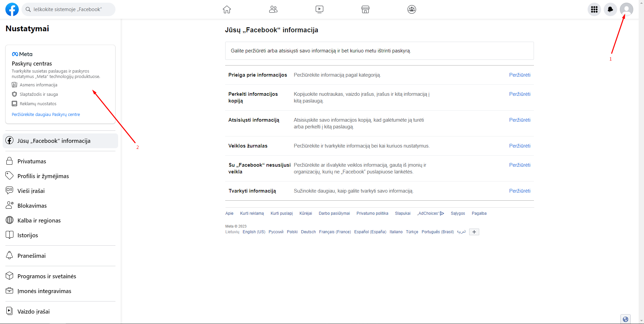Click Peržiūrėti for Atsisiųsti informaciją
The height and width of the screenshot is (324, 644).
click(x=519, y=120)
